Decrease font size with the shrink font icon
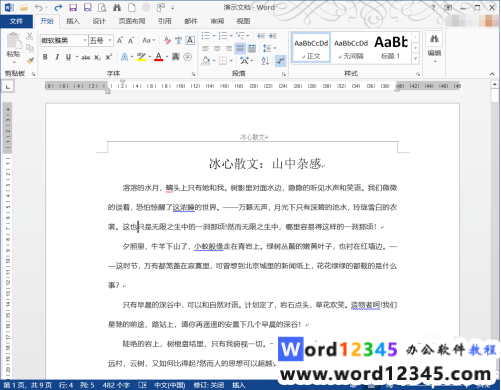This screenshot has width=501, height=390. click(131, 41)
